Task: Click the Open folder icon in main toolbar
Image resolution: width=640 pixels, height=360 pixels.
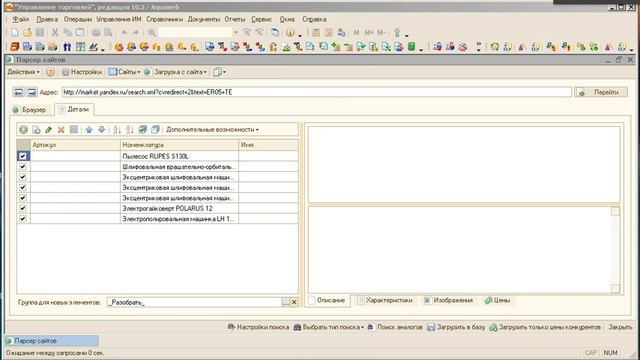Action: tap(27, 33)
